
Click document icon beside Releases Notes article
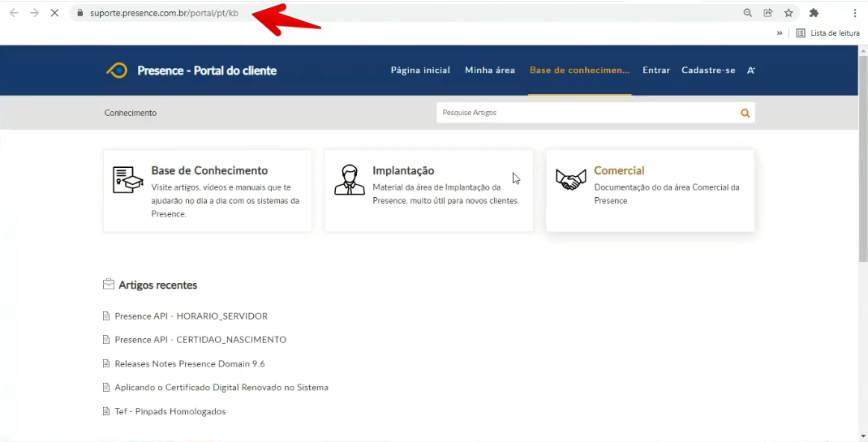(106, 363)
